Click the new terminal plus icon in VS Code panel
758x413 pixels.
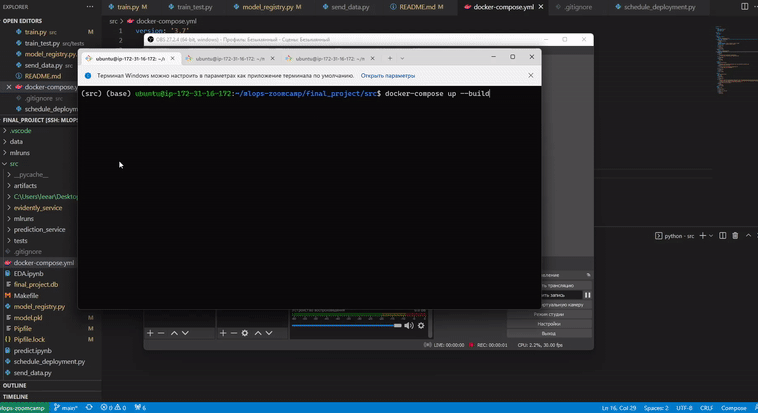click(x=702, y=236)
